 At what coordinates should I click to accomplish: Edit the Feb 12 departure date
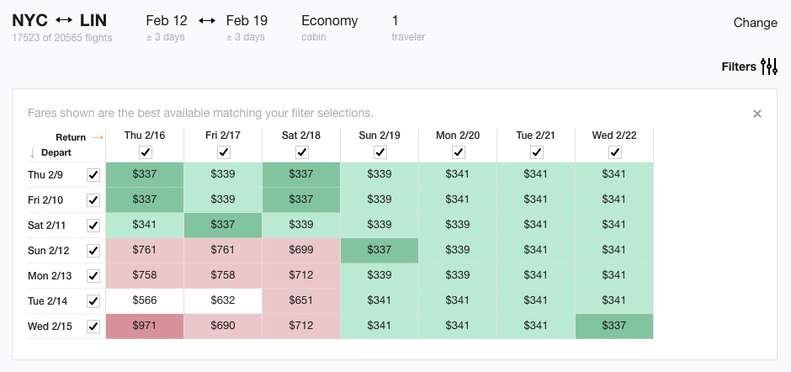166,21
